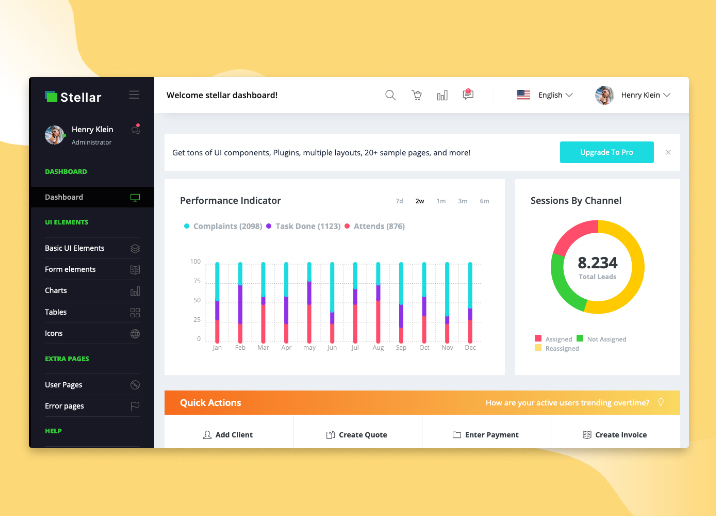The image size is (716, 516).
Task: Open Icons menu item
Action: tap(92, 334)
